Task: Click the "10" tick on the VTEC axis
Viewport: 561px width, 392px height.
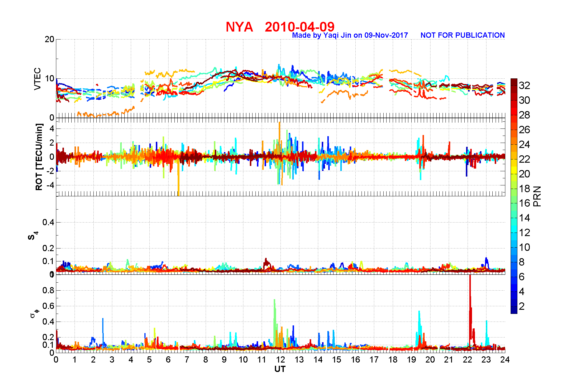Action: click(49, 78)
